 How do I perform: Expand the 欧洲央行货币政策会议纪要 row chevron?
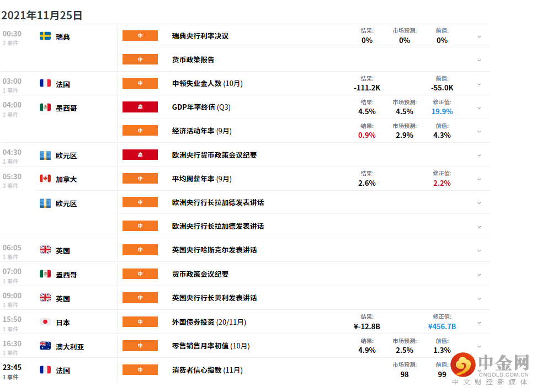tap(479, 155)
